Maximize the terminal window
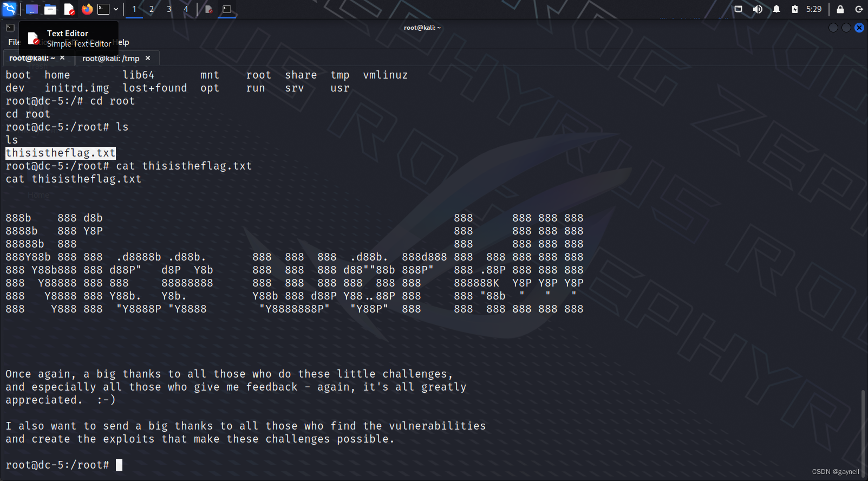The width and height of the screenshot is (868, 481). point(846,28)
